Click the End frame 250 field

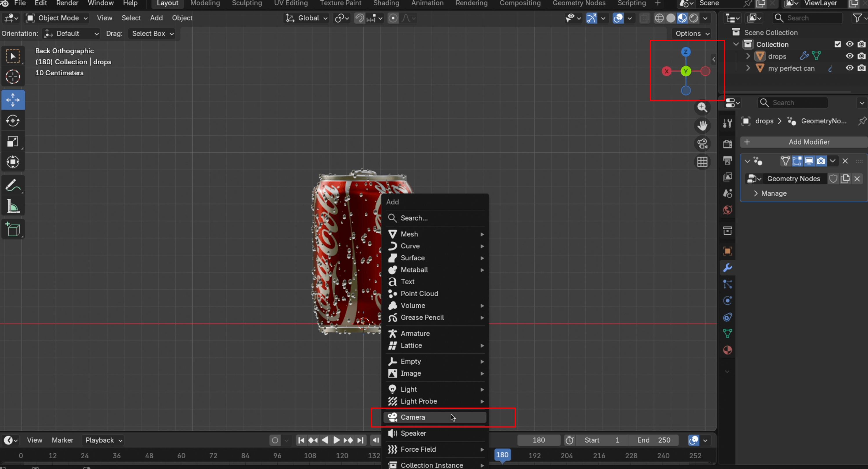coord(654,440)
